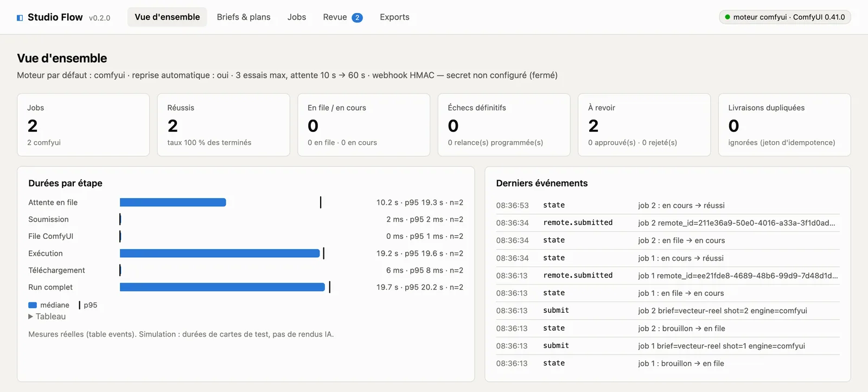This screenshot has height=392, width=868.
Task: Open the Vue d'ensemble tab
Action: [167, 17]
